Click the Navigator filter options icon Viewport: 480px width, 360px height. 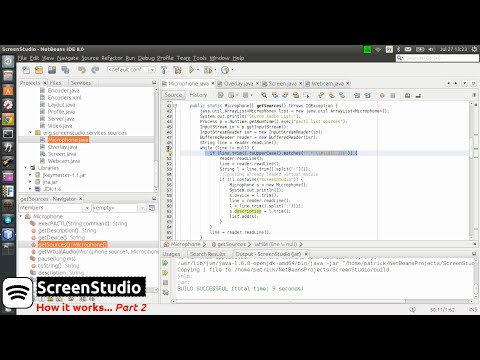tap(152, 208)
